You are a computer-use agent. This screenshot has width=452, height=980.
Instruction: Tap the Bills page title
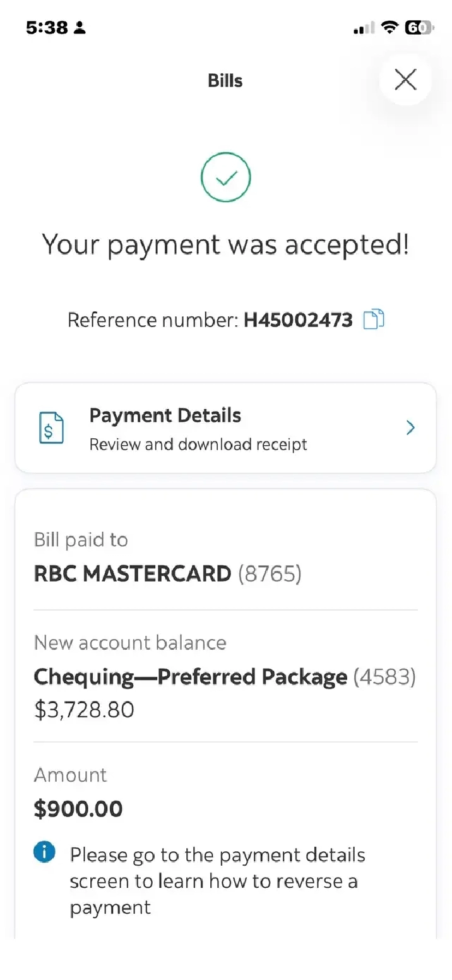pyautogui.click(x=225, y=81)
